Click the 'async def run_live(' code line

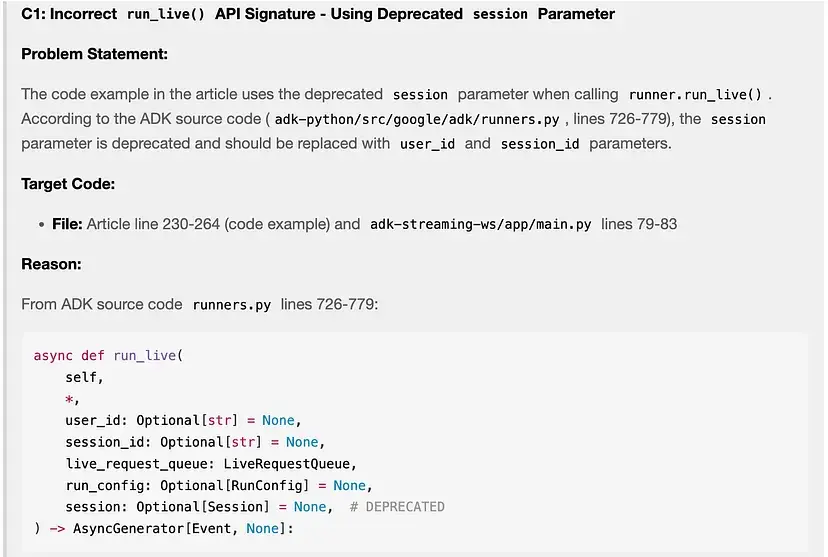(109, 356)
